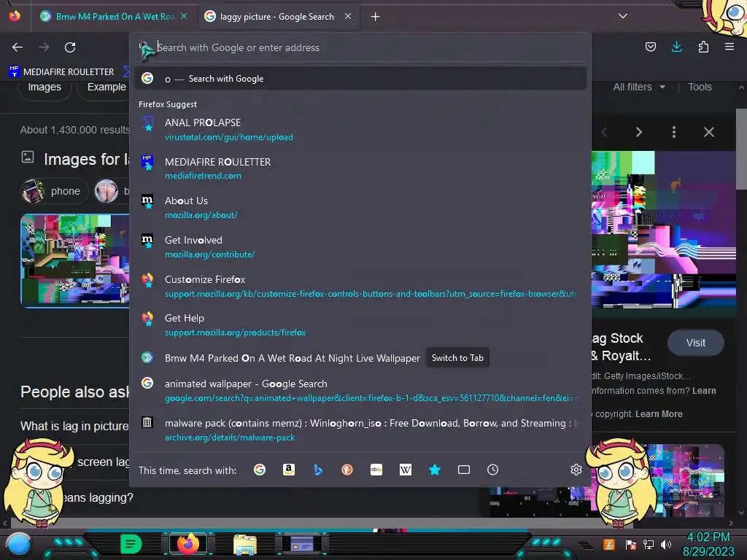Viewport: 747px width, 560px height.
Task: Open the MEDIAFIRE ROULETTER bookmark in toolbar
Action: click(62, 72)
